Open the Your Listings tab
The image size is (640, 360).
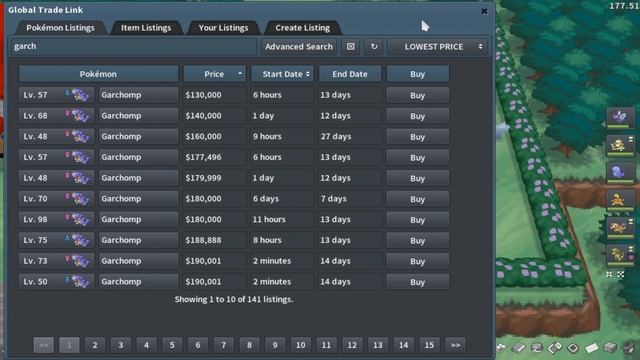click(223, 28)
